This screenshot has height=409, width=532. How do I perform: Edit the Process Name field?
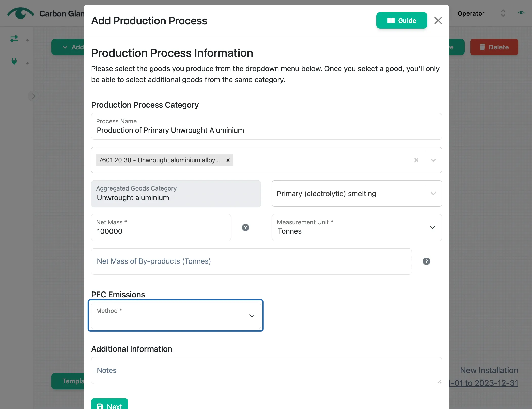tap(266, 126)
